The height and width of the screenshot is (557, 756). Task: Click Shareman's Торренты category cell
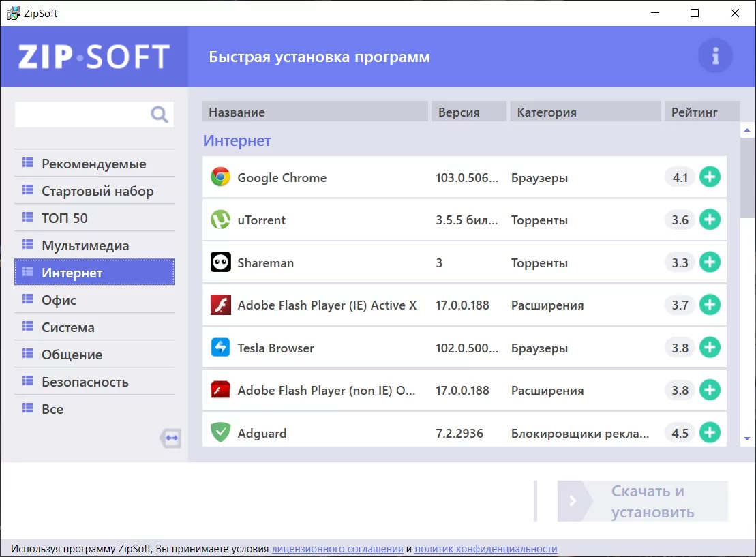pos(539,263)
